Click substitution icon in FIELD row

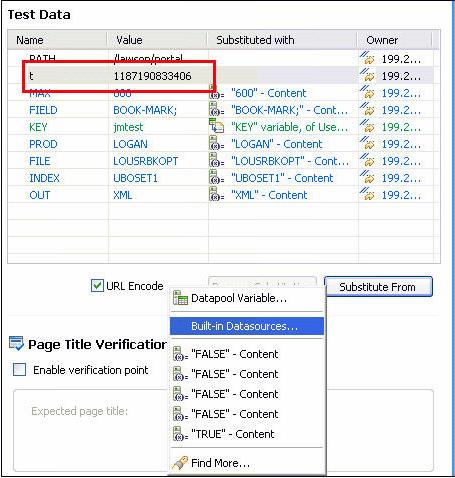[x=217, y=110]
